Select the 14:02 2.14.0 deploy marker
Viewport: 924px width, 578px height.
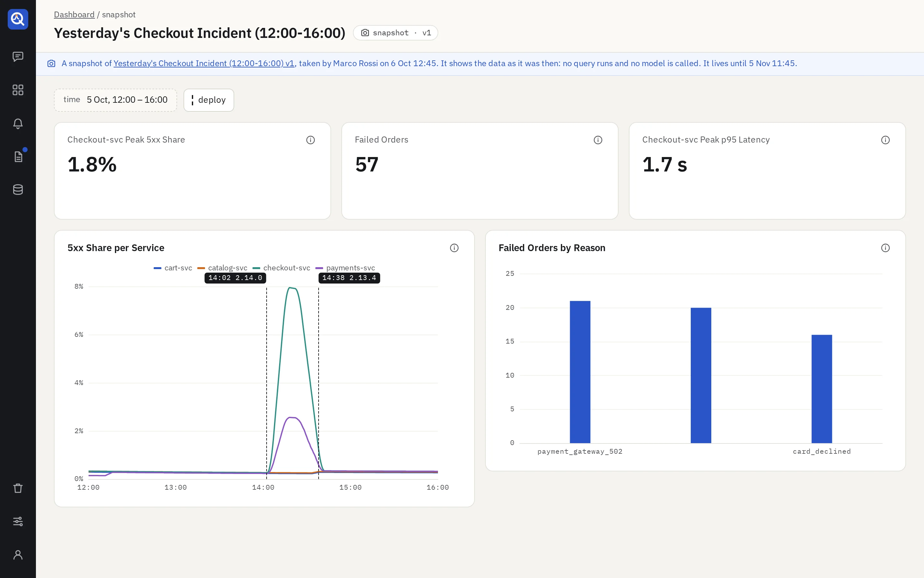[x=235, y=278]
